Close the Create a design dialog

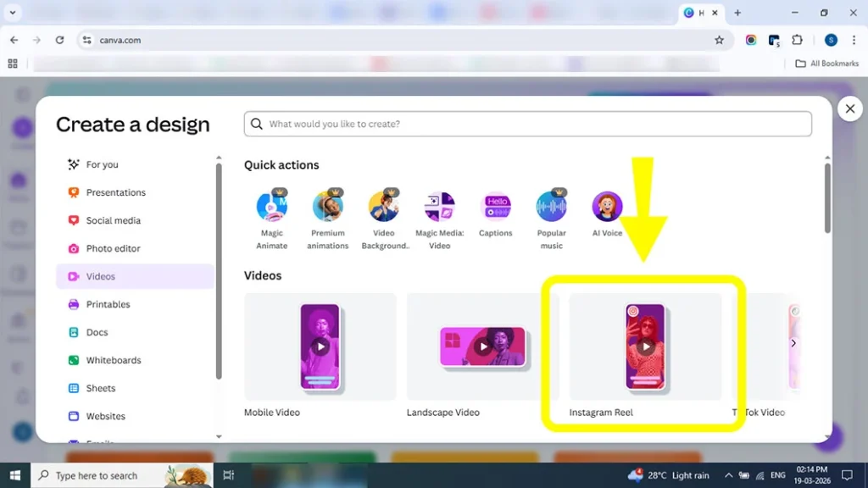849,108
